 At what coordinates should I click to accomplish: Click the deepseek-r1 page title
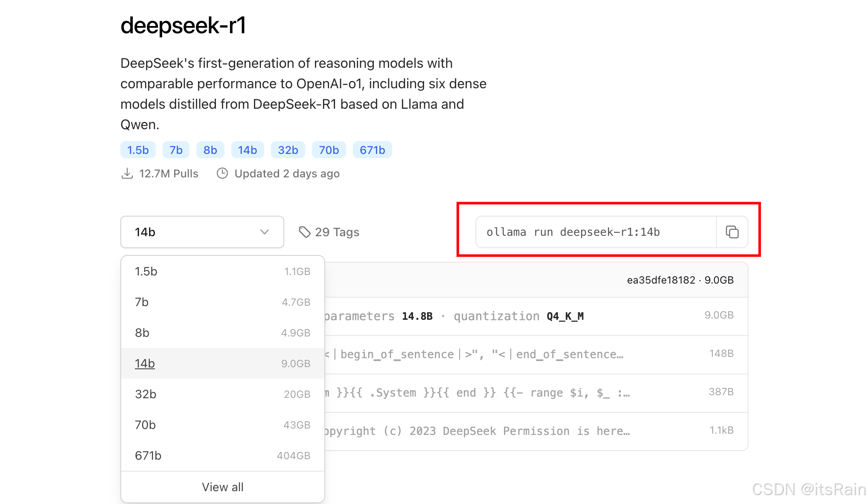pyautogui.click(x=183, y=26)
